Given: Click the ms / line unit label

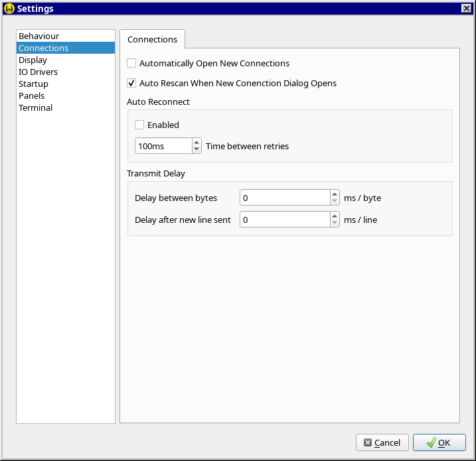Looking at the screenshot, I should click(360, 220).
